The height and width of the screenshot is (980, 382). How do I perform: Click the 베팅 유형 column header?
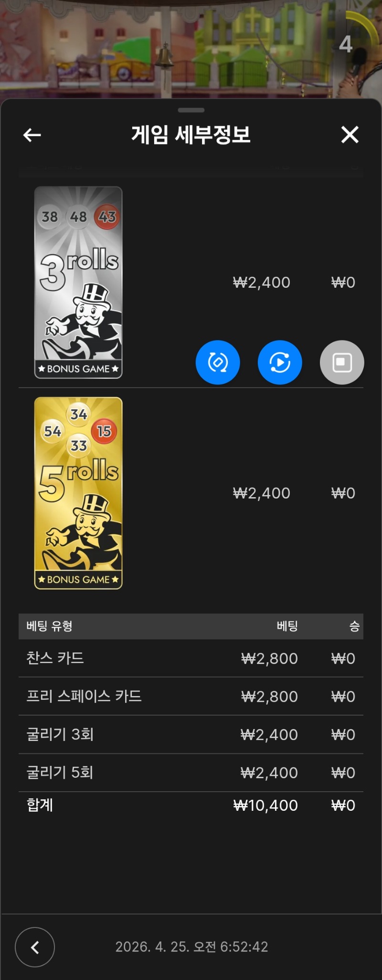point(49,626)
